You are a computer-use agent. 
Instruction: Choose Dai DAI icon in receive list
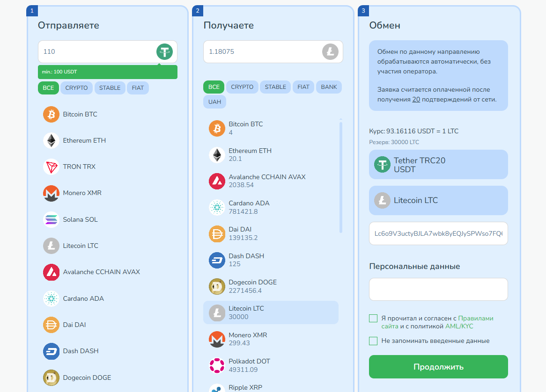click(217, 234)
